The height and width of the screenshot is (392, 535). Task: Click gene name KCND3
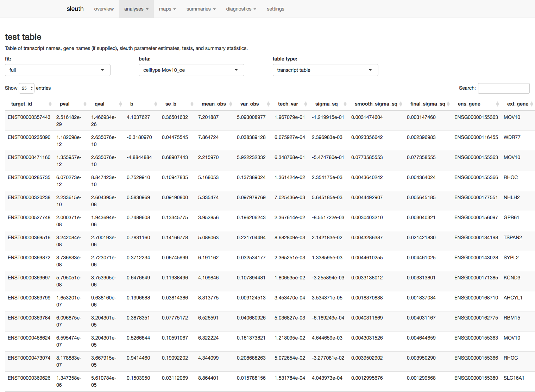point(512,278)
